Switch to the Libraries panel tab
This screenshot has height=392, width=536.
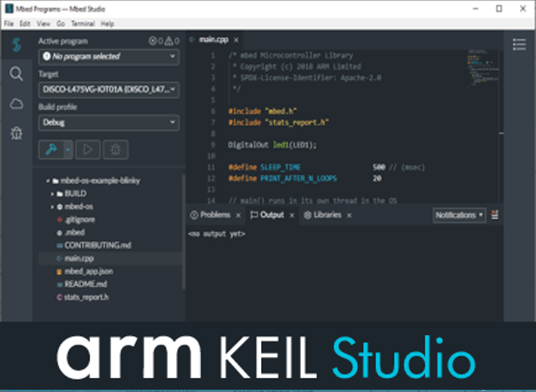coord(327,214)
